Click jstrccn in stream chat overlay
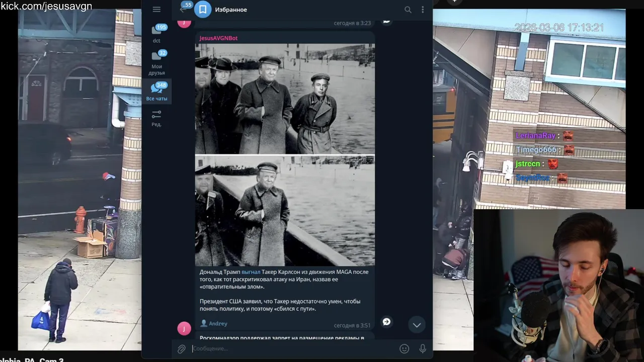This screenshot has width=644, height=362. pyautogui.click(x=527, y=164)
